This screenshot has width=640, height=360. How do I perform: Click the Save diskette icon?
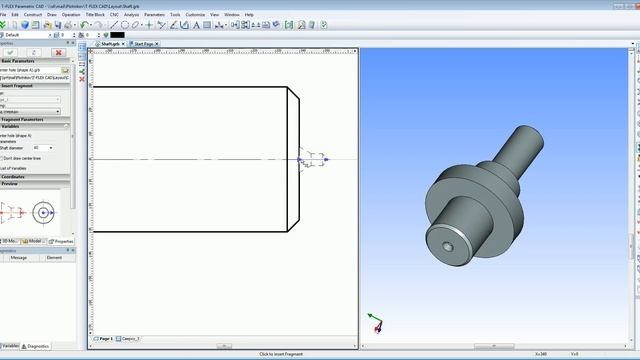pos(58,25)
